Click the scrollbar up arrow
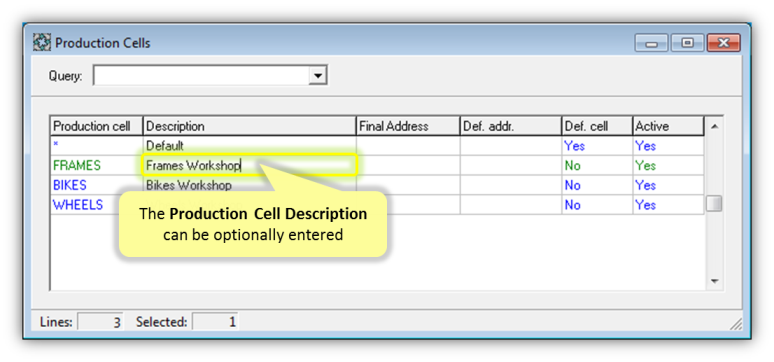The height and width of the screenshot is (362, 774). (714, 126)
